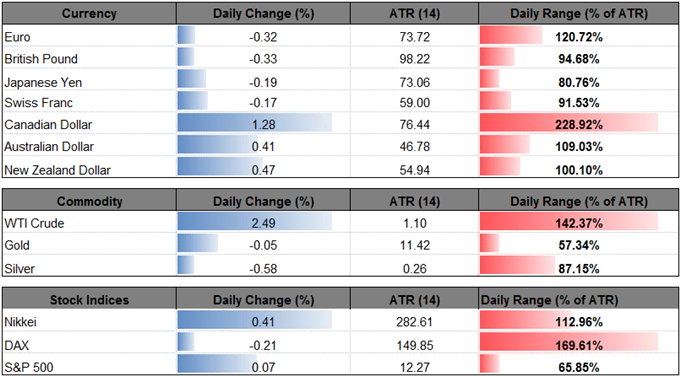The width and height of the screenshot is (680, 376).
Task: Select the British Pound row label
Action: click(41, 59)
